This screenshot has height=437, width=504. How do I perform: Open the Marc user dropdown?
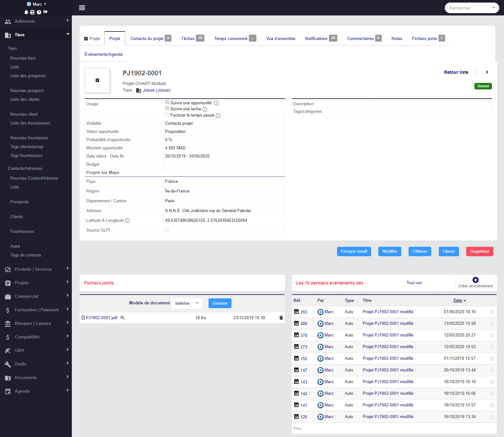coord(37,4)
